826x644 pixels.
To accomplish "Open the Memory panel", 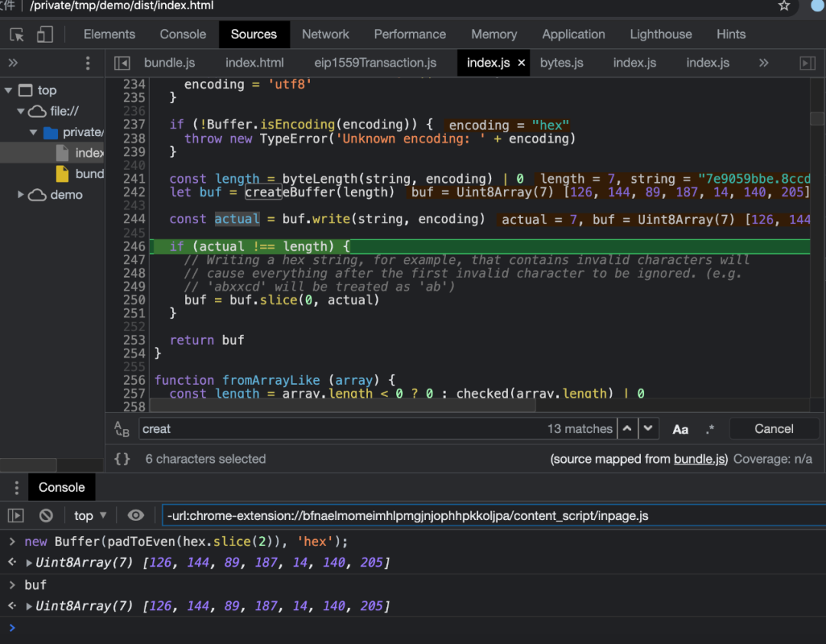I will [x=494, y=34].
